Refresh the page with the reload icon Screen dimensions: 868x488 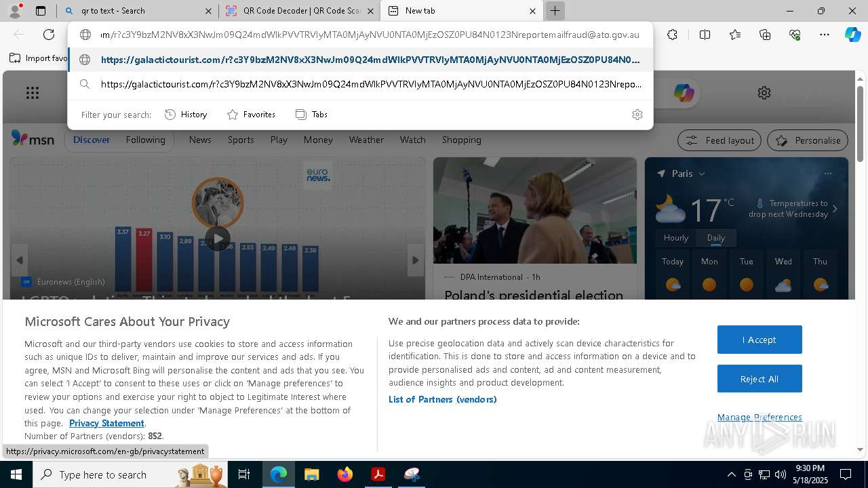pos(49,35)
